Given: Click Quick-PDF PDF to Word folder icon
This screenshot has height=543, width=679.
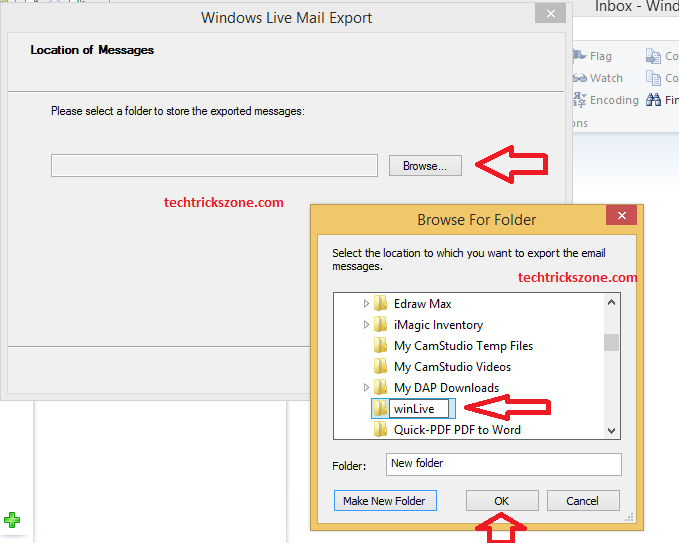Looking at the screenshot, I should point(380,429).
